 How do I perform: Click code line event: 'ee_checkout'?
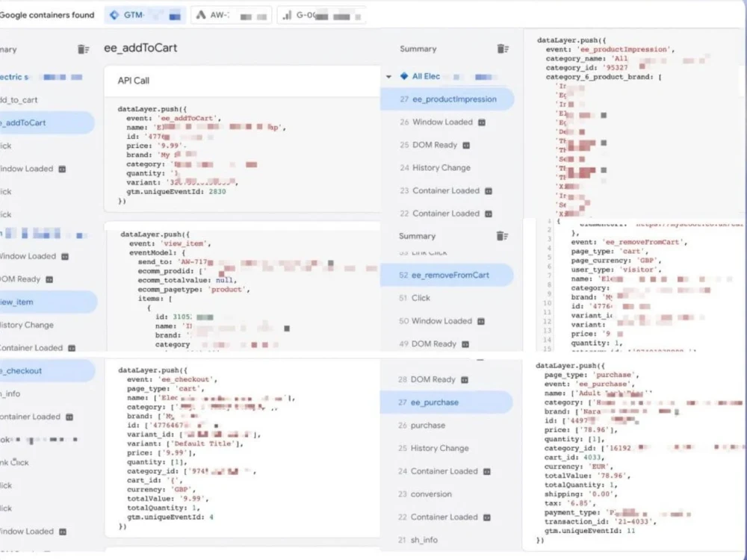[172, 379]
